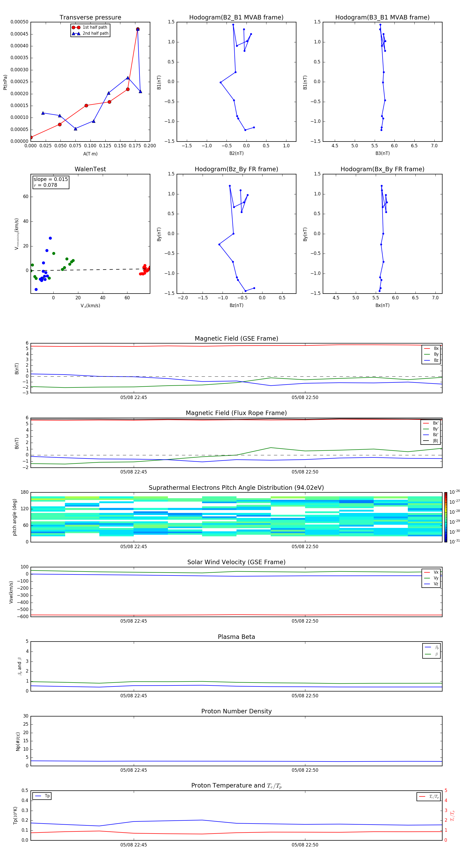Click the 'B3(nT)' x-axis label
Screen dimensions: 473x868
(382, 153)
